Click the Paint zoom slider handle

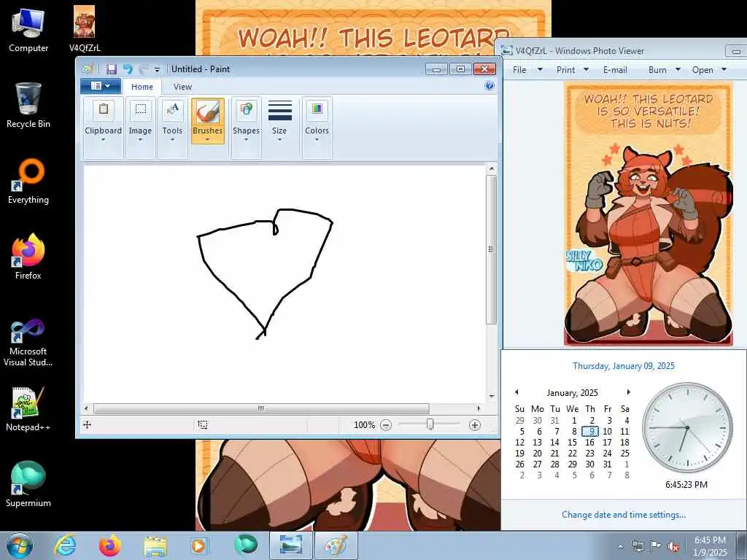click(x=430, y=424)
